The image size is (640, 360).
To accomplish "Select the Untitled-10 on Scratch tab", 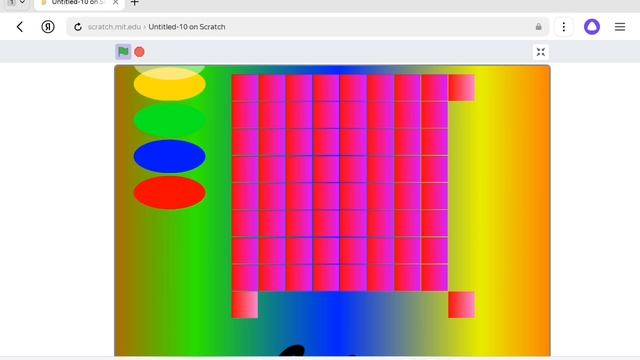I will pyautogui.click(x=80, y=3).
